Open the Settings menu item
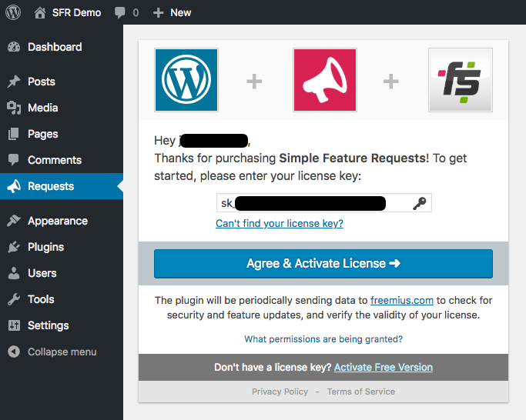Image resolution: width=526 pixels, height=420 pixels. tap(48, 325)
